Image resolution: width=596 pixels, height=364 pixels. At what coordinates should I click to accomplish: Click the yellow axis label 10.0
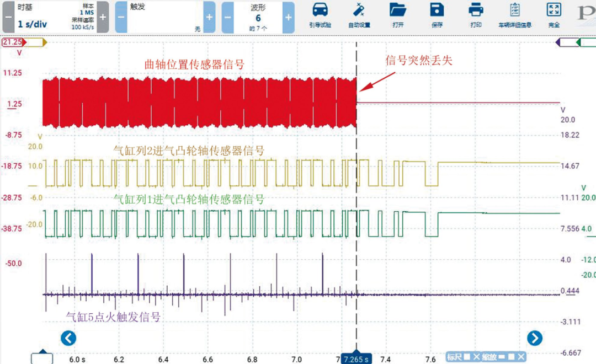35,165
